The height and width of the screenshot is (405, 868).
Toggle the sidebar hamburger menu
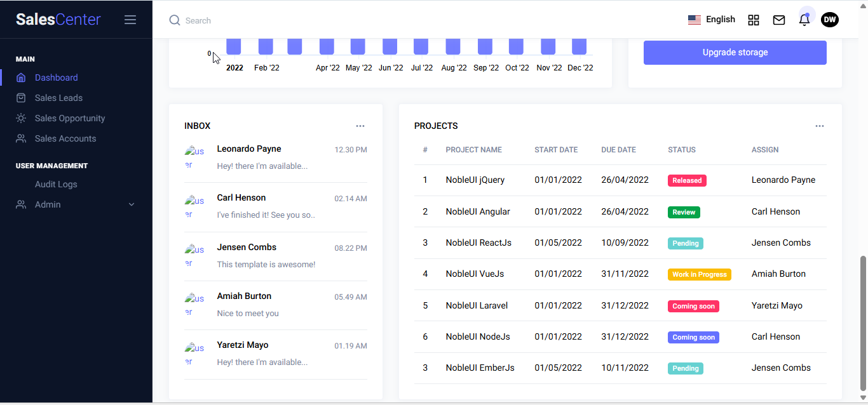click(x=130, y=20)
